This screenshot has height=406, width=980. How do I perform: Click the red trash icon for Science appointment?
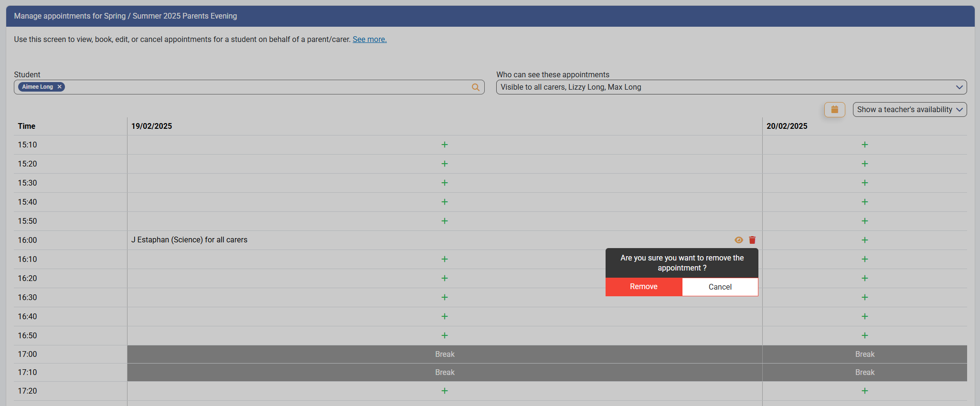pyautogui.click(x=752, y=240)
